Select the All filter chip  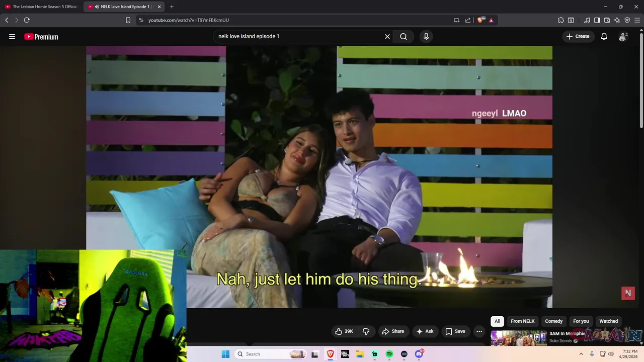(x=497, y=321)
